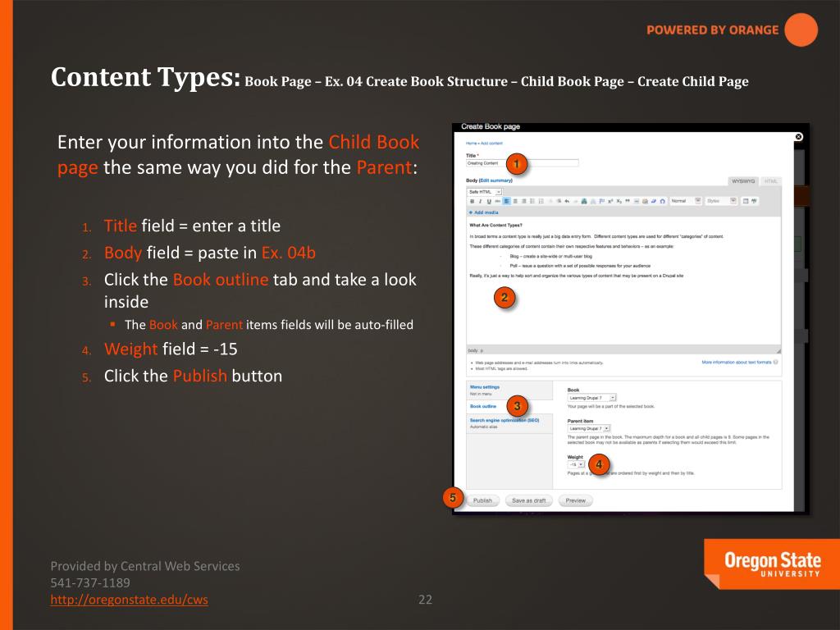Insert a block quote
Screen dimensions: 840x630
tap(628, 202)
